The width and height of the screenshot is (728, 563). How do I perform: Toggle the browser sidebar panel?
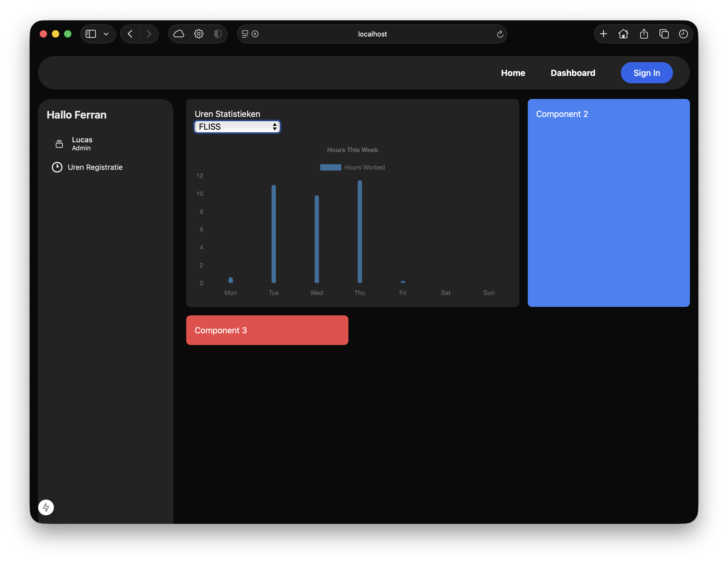coord(90,34)
